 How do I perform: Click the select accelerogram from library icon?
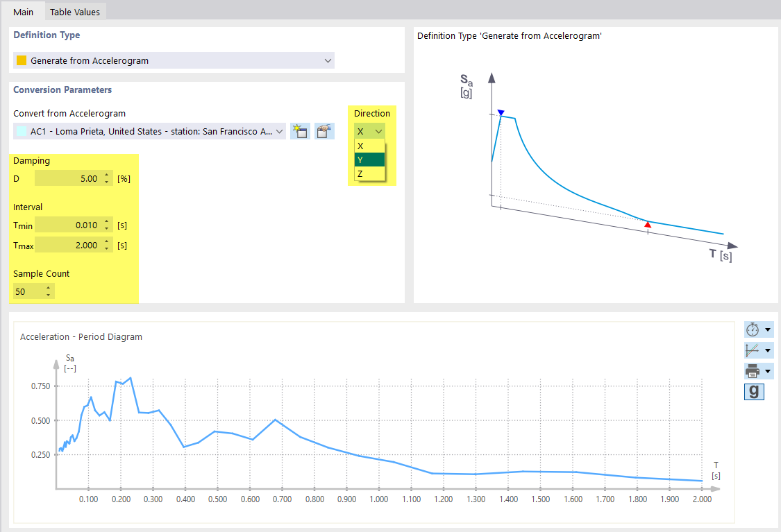324,130
